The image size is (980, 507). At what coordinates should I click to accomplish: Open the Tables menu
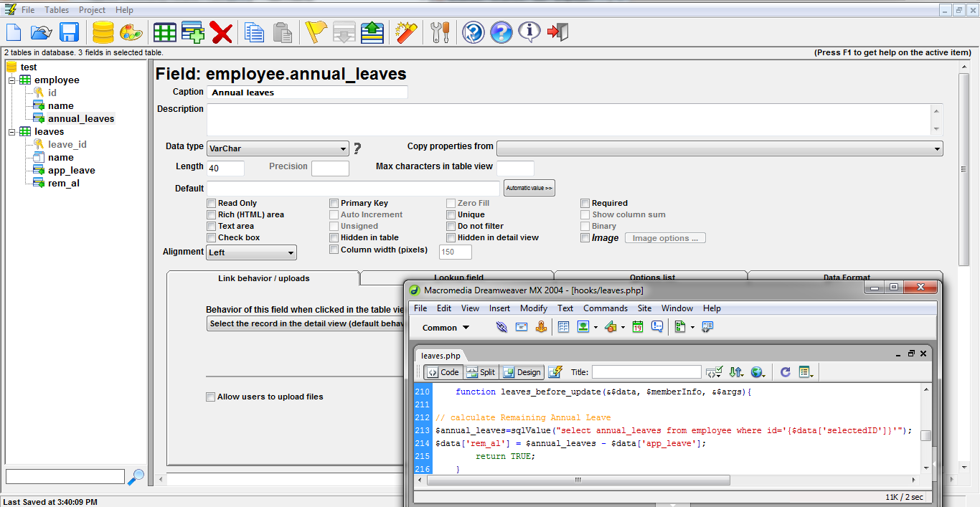click(57, 10)
